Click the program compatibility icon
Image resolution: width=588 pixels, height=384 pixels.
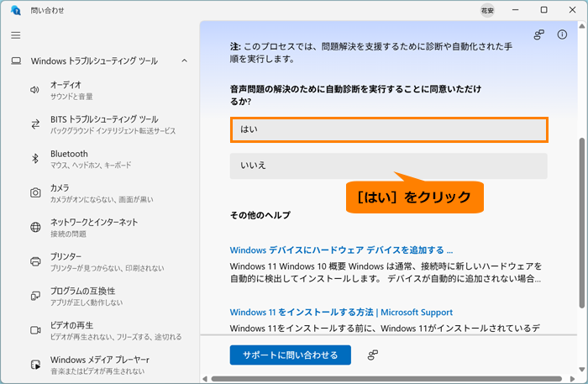pos(35,296)
